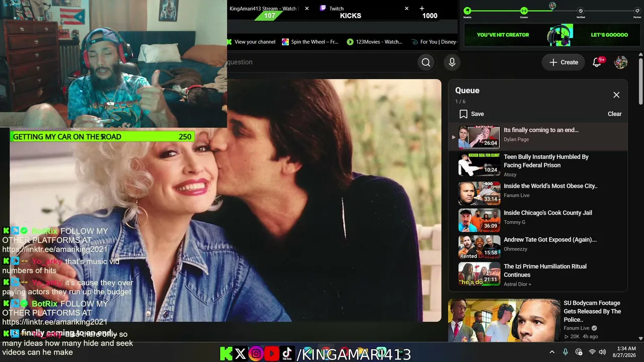Click the YouTube logo in overlay
The width and height of the screenshot is (644, 362).
[272, 354]
